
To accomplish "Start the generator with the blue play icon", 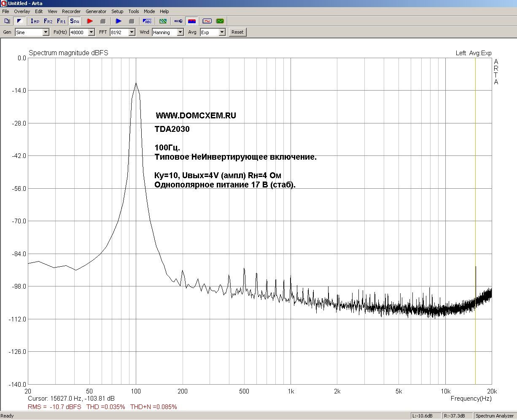I will tap(118, 21).
